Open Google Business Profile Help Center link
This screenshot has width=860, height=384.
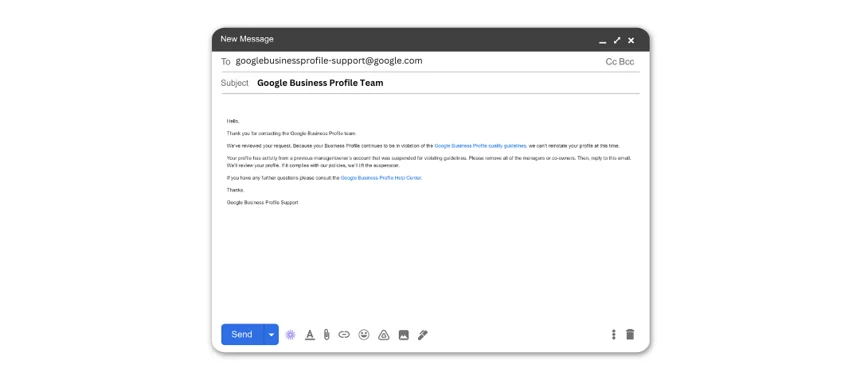click(381, 178)
